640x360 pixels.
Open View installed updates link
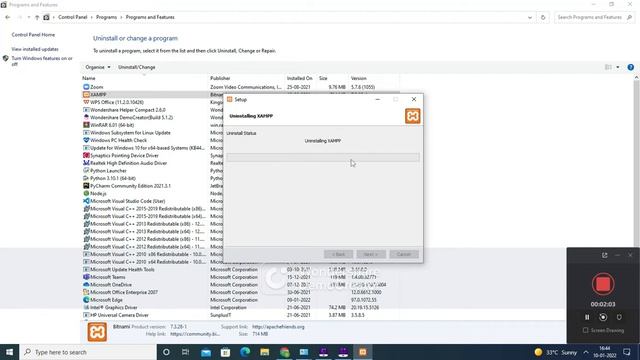(x=35, y=49)
